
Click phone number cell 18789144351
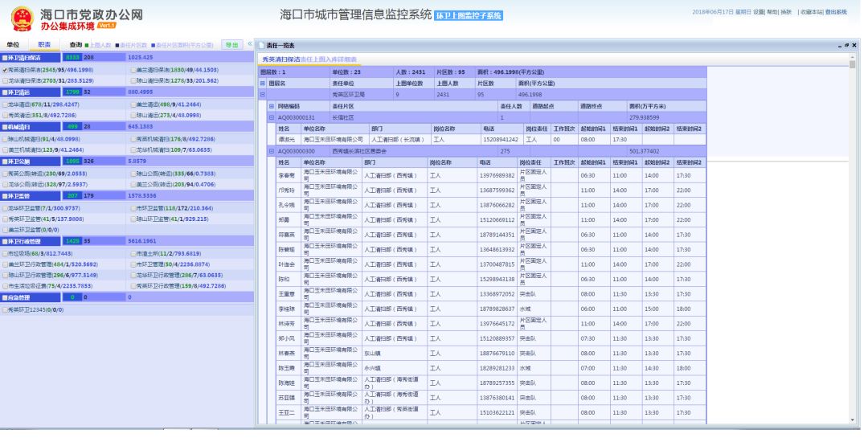(x=497, y=235)
